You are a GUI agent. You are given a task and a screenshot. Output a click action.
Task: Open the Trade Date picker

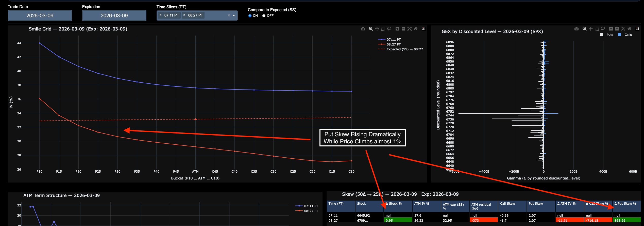click(x=40, y=16)
